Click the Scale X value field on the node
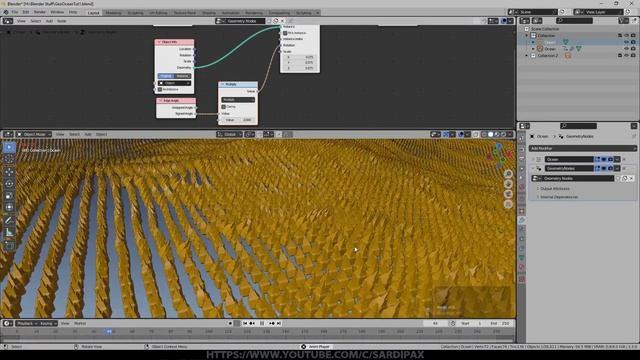This screenshot has width=640, height=360. click(300, 58)
